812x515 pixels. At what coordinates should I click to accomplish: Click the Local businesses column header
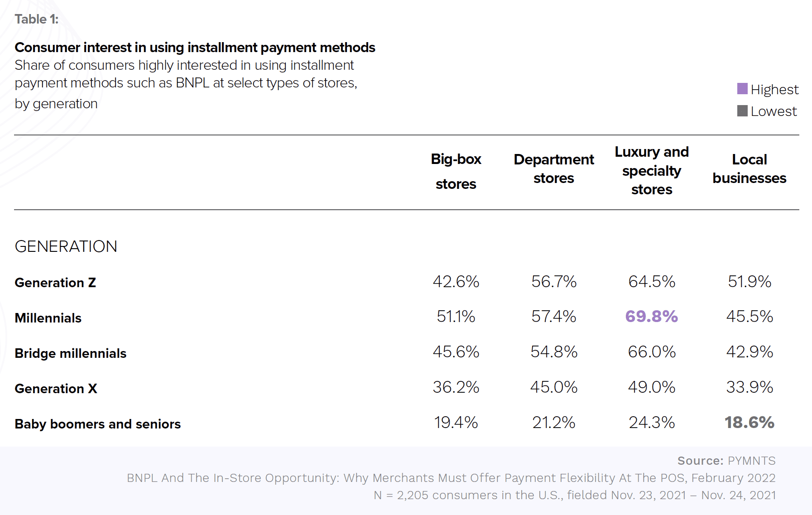[749, 168]
